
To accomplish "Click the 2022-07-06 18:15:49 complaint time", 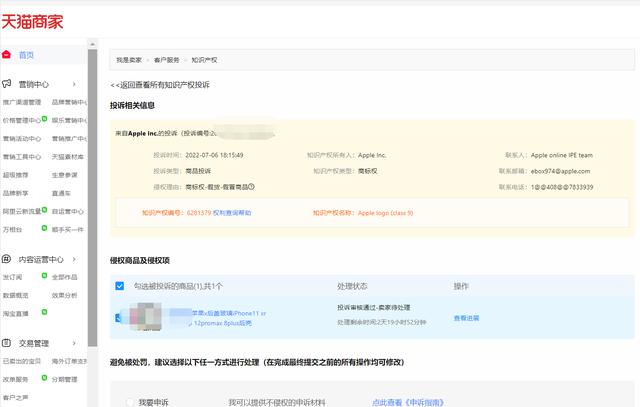I will click(214, 155).
